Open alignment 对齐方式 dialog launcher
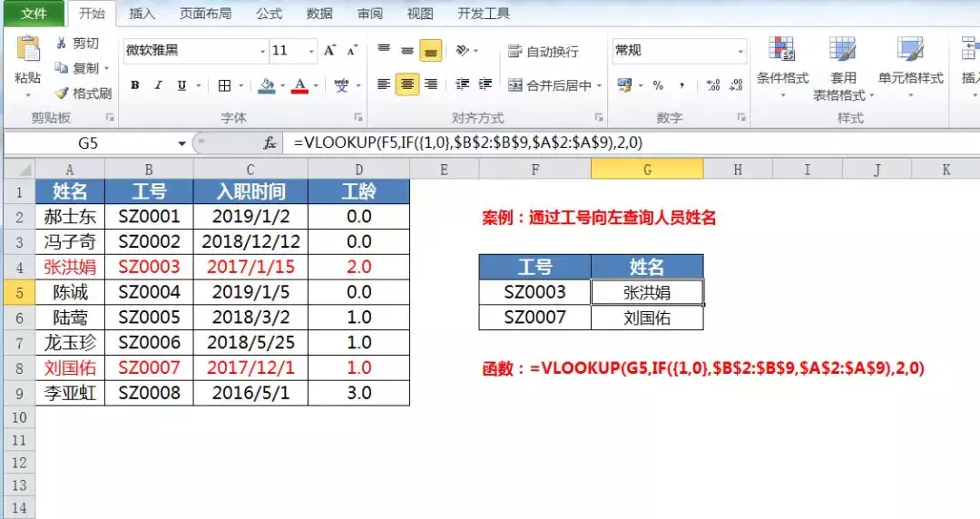The image size is (980, 519). coord(599,117)
